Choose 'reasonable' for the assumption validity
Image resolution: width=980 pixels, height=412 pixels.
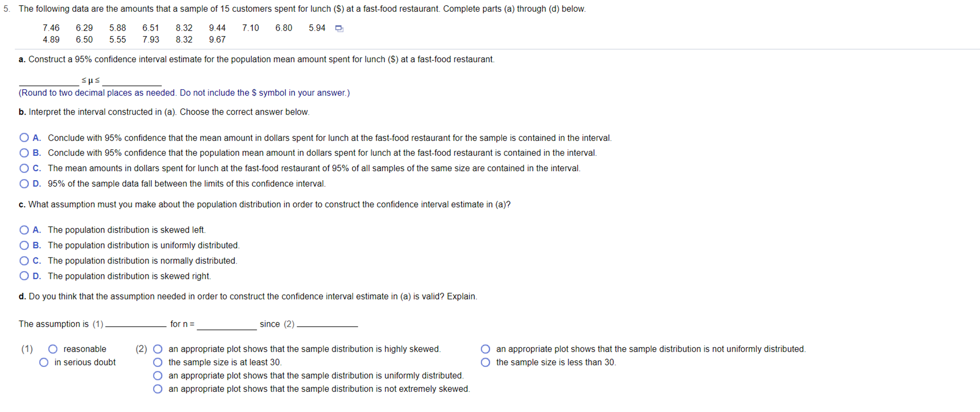53,349
